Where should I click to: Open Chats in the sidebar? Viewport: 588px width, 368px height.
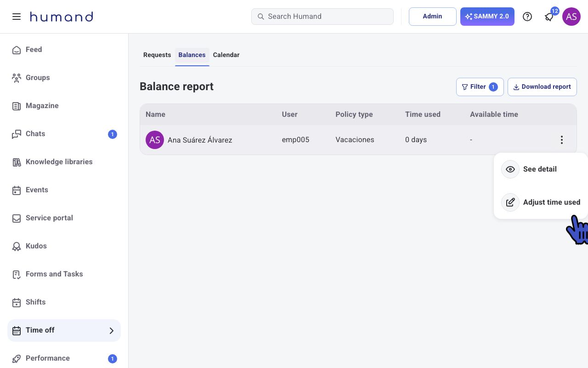(64, 134)
